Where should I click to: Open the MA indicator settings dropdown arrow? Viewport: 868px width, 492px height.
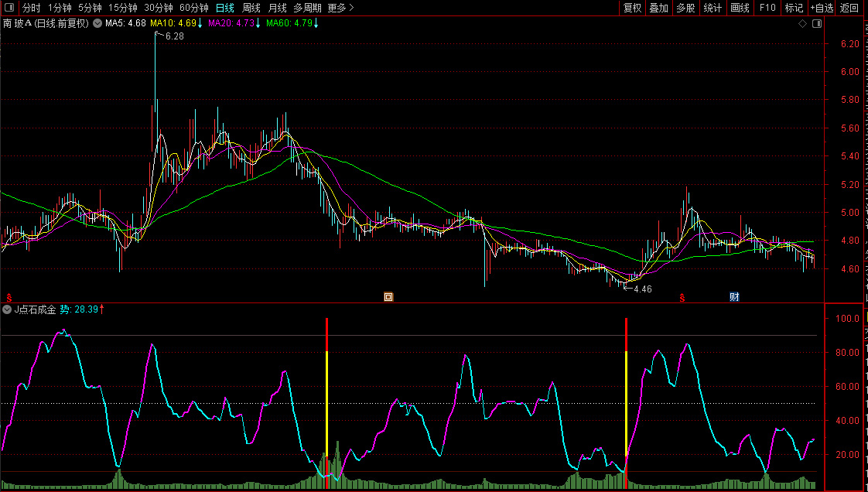(x=97, y=23)
